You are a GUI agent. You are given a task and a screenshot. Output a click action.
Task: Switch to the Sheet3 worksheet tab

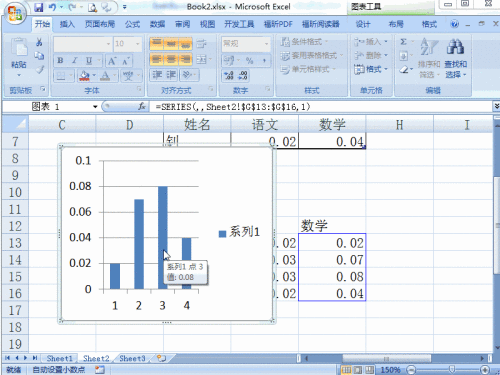pos(132,358)
